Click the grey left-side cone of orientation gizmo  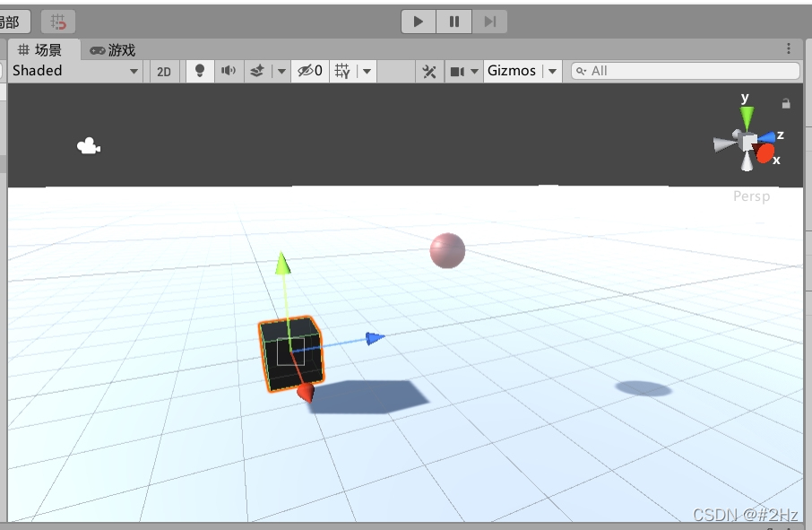tap(723, 143)
